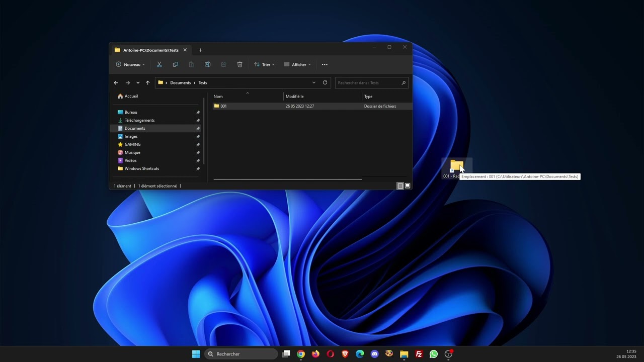Launch Firefox from taskbar
Viewport: 644px width, 362px height.
click(315, 354)
